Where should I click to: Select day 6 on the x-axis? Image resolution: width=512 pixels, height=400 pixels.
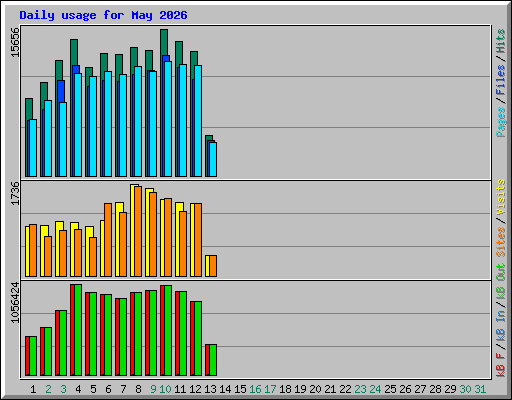(x=108, y=389)
